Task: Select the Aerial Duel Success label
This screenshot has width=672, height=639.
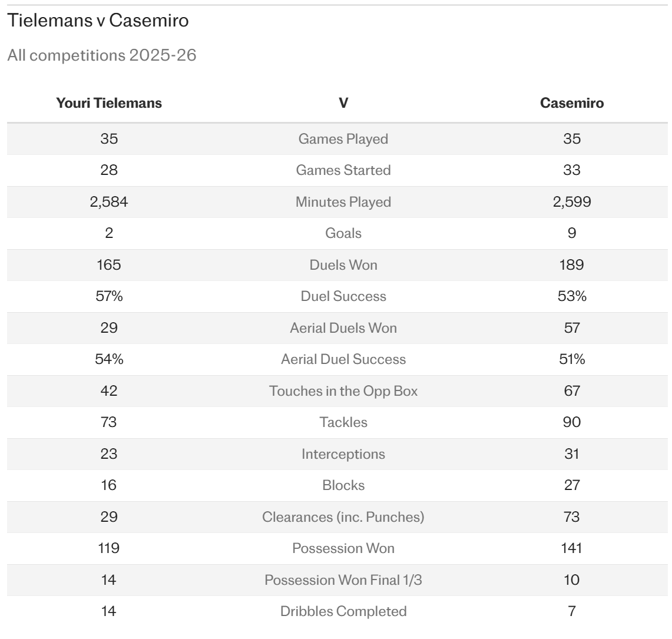Action: pos(343,359)
